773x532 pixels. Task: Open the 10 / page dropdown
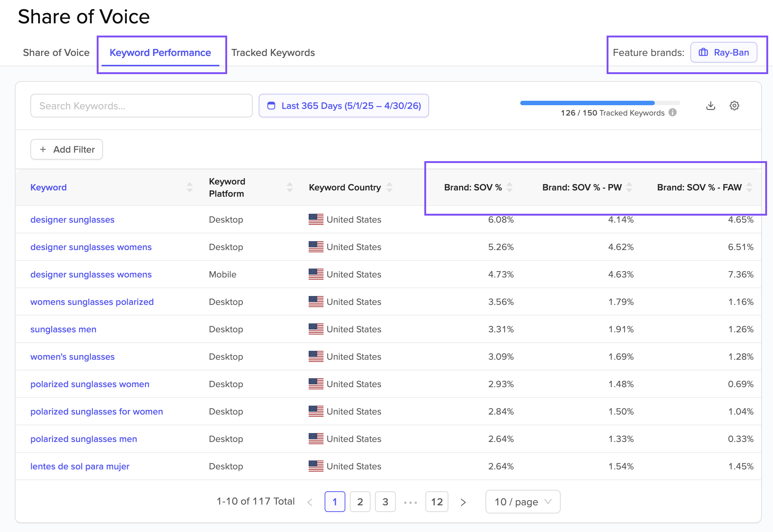[522, 502]
